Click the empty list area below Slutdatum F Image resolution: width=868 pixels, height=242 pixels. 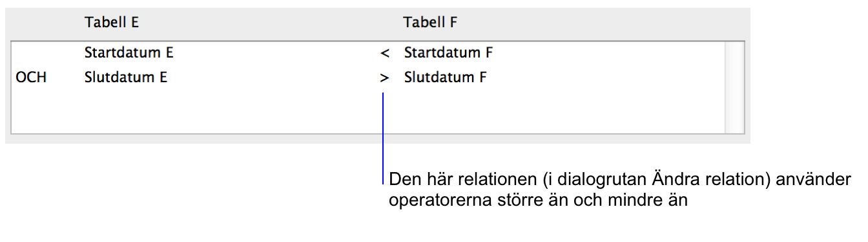562,110
